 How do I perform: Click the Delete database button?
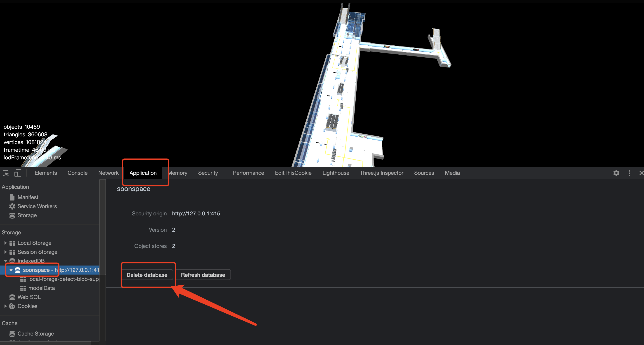[147, 275]
